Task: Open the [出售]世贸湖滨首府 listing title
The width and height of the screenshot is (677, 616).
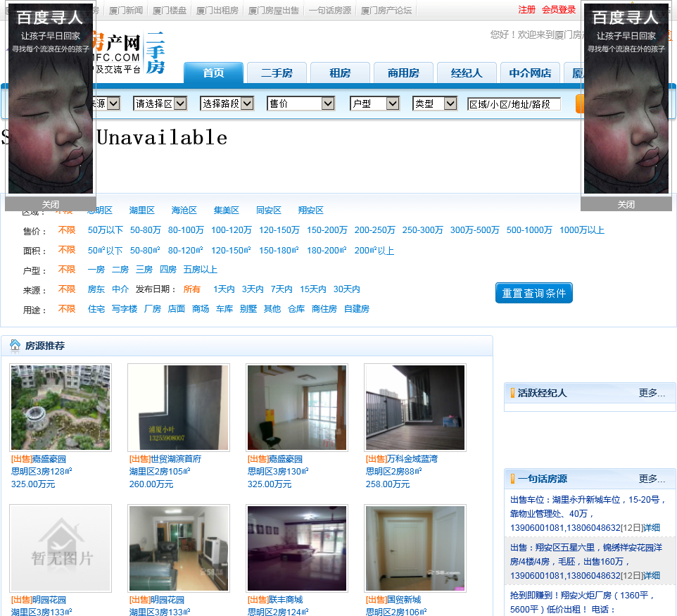Action: 165,459
